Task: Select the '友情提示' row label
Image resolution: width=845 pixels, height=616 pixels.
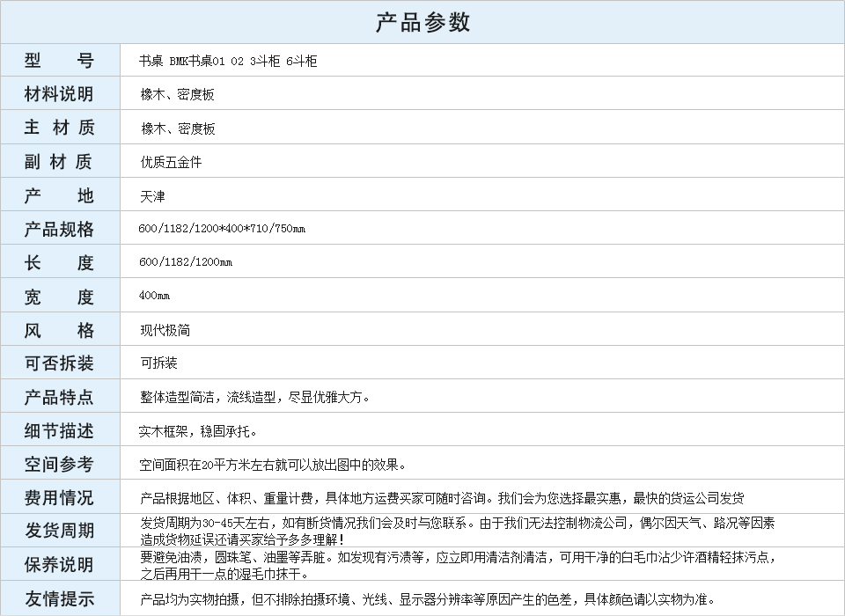Action: (59, 598)
